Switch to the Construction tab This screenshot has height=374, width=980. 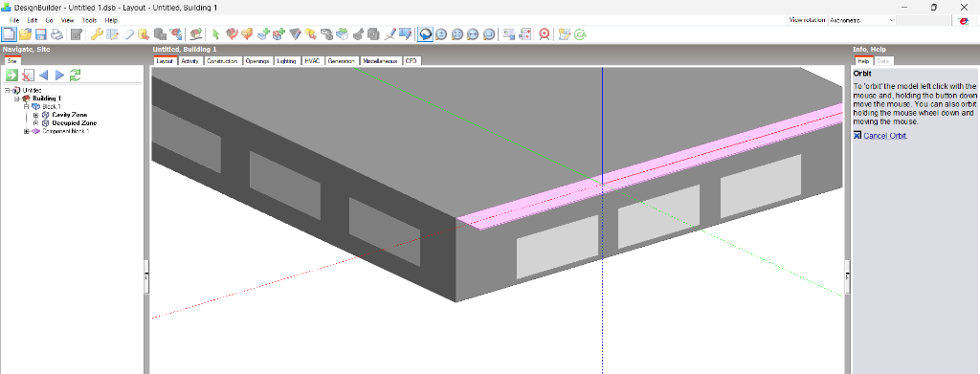[222, 61]
